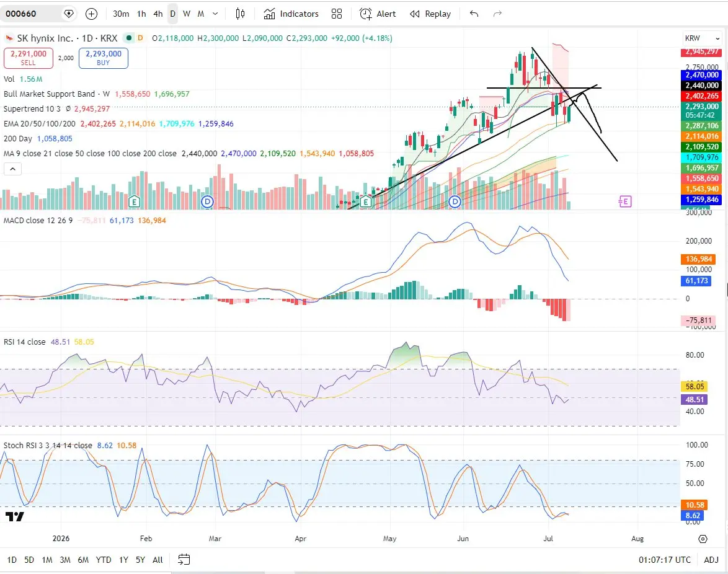Image resolution: width=728 pixels, height=574 pixels.
Task: Select the Stoch RSI 3 3 14 14 legend
Action: (48, 446)
